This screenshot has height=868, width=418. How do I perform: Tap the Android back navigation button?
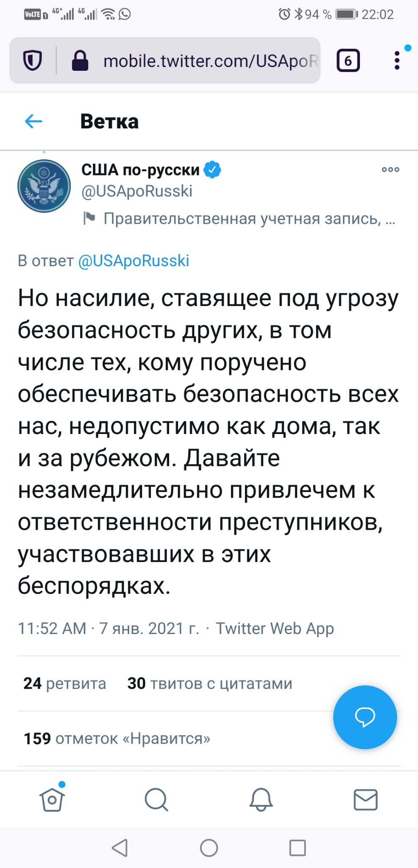pyautogui.click(x=120, y=848)
